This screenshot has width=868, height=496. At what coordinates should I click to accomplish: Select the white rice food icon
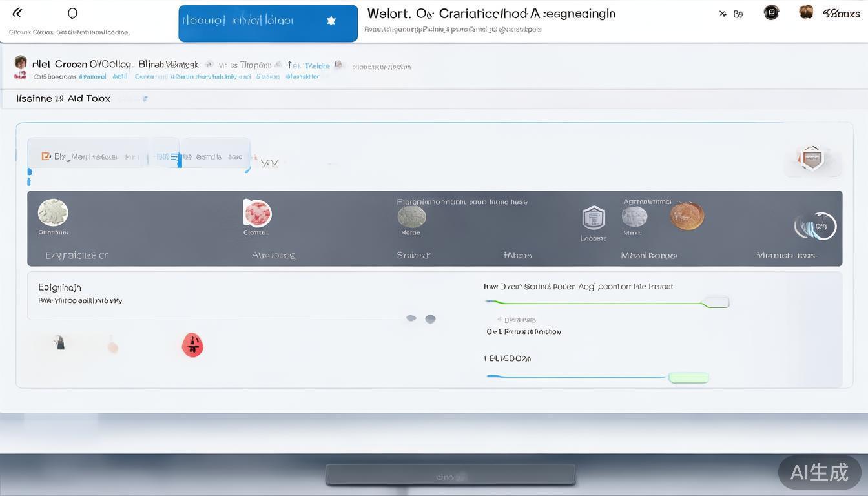click(53, 212)
